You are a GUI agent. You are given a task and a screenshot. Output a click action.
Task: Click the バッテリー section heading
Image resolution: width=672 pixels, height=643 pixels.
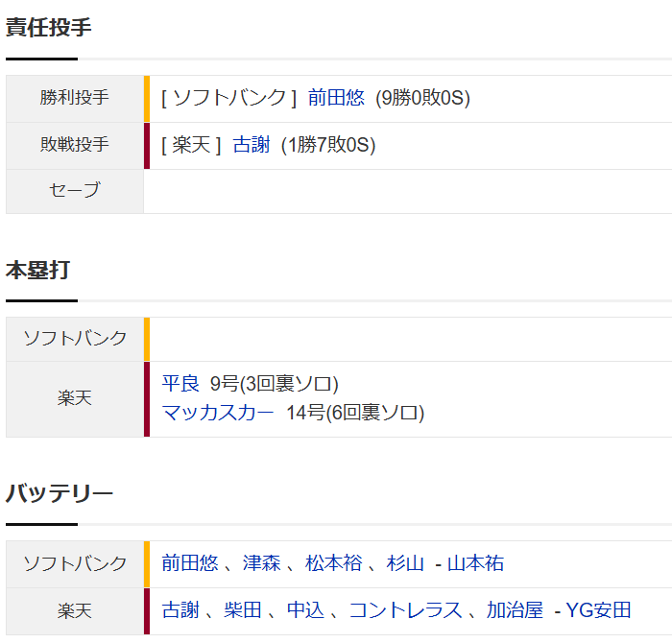click(x=60, y=493)
